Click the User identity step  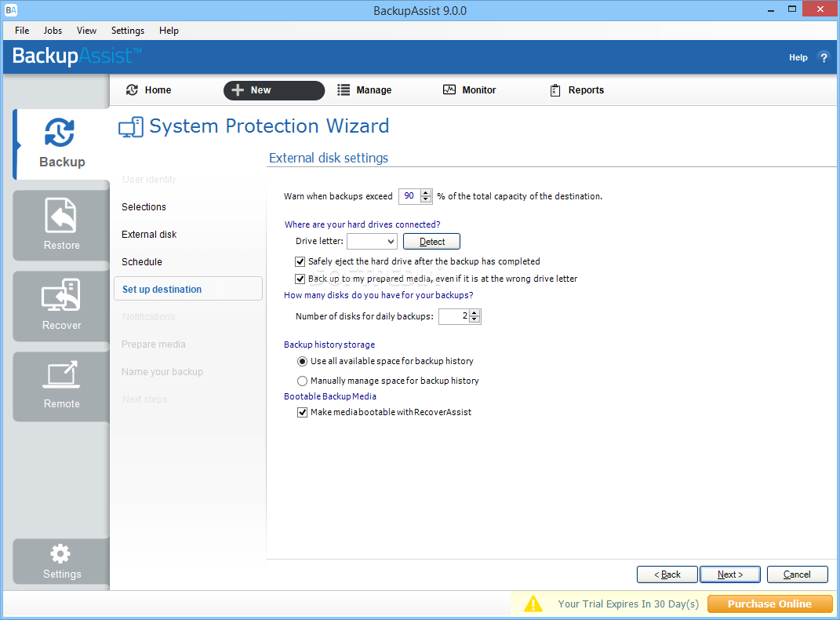pos(149,180)
